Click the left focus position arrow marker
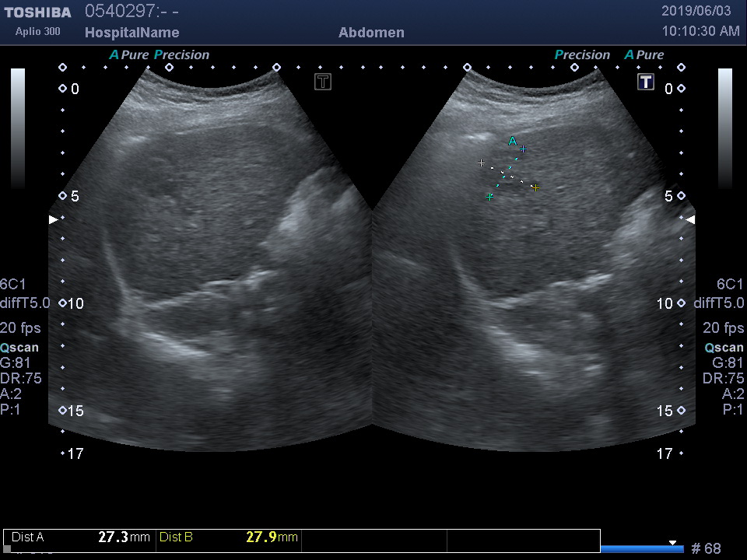This screenshot has width=747, height=560. tap(53, 220)
